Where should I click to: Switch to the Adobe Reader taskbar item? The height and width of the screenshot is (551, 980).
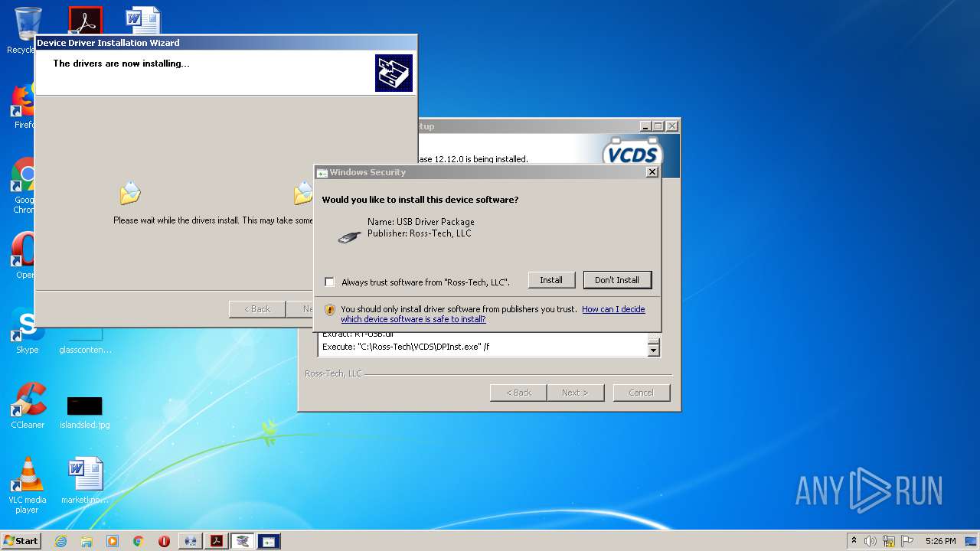coord(217,541)
